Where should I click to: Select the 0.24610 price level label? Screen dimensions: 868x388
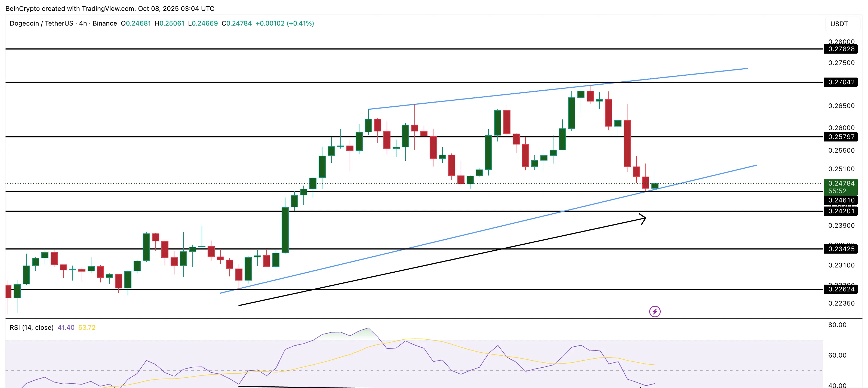[x=841, y=200]
